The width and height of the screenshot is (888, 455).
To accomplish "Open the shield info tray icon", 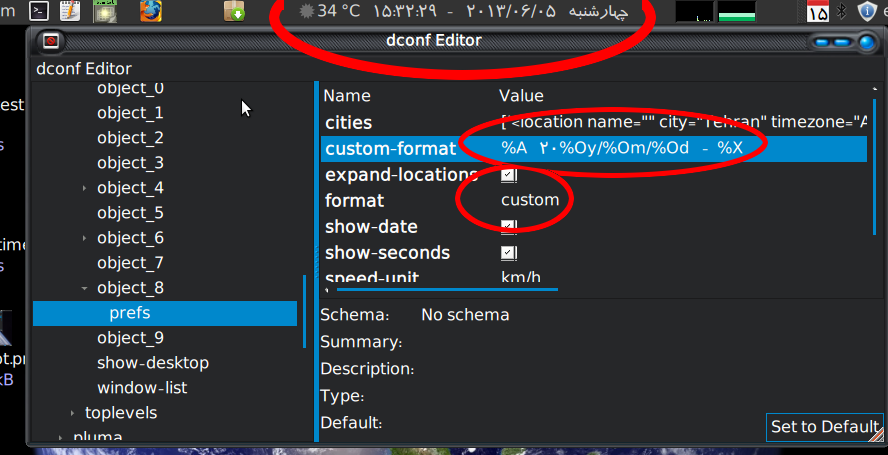I will click(x=867, y=11).
